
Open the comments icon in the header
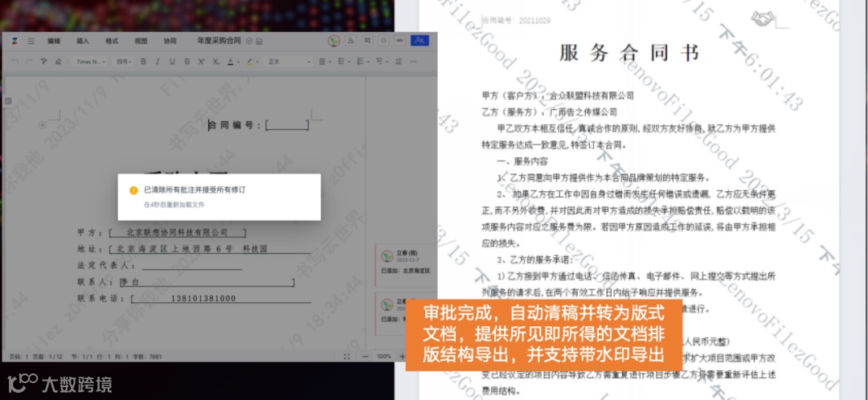click(367, 40)
